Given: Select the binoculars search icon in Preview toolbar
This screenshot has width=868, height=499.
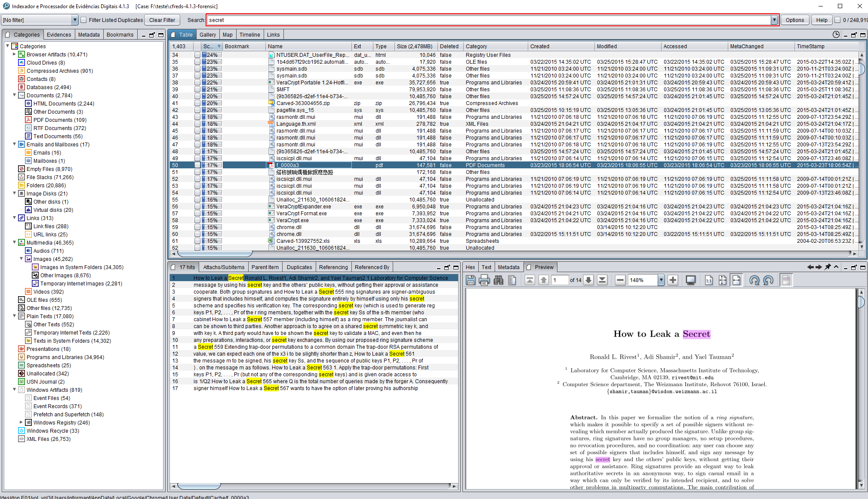Looking at the screenshot, I should (499, 280).
